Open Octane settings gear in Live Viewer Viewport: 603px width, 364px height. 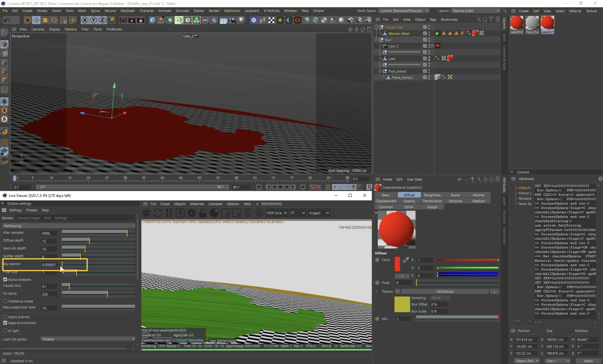click(x=191, y=213)
